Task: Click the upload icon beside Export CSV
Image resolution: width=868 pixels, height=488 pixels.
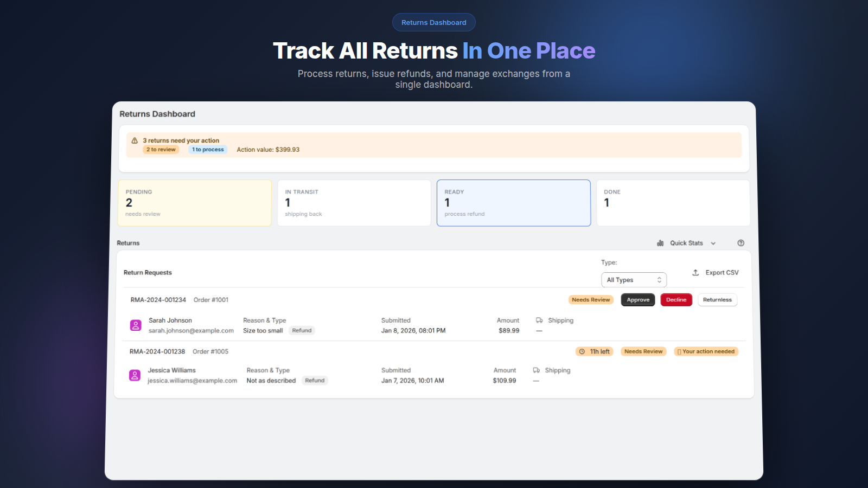Action: tap(695, 272)
